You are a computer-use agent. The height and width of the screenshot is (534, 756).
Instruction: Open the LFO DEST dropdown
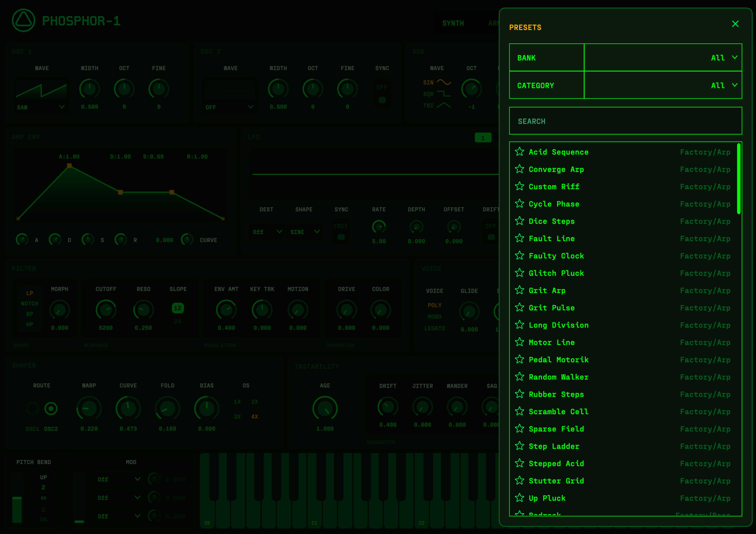267,232
